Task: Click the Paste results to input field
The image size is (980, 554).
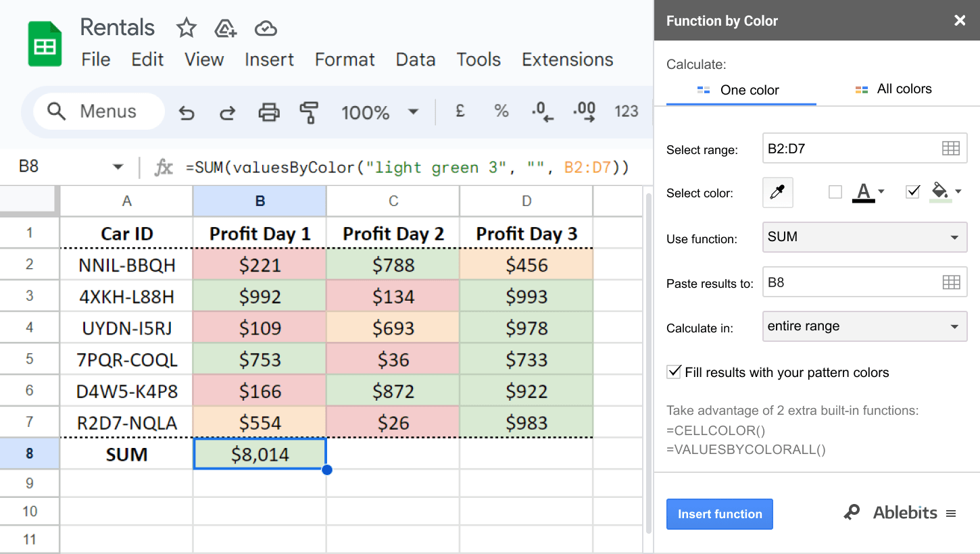Action: pyautogui.click(x=852, y=282)
